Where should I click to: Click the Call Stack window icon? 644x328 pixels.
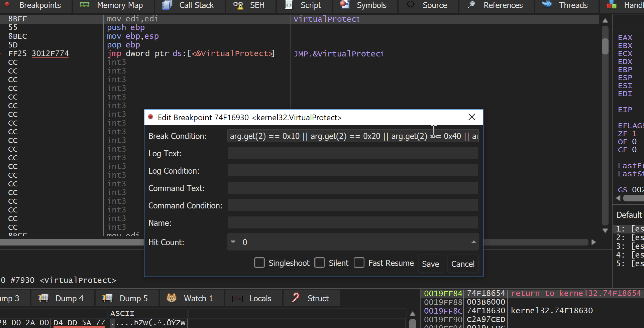pyautogui.click(x=167, y=5)
